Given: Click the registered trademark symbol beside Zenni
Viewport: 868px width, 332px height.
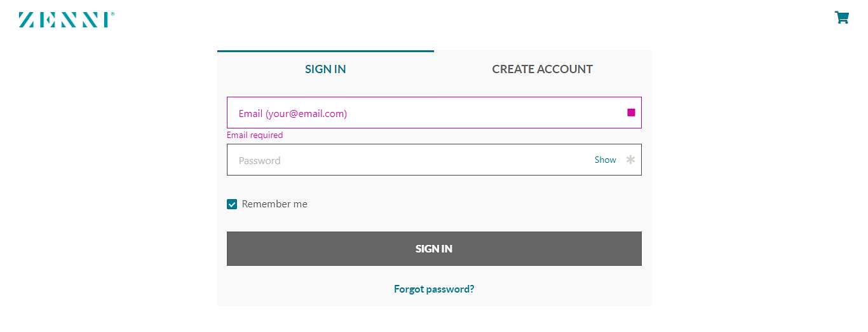Looking at the screenshot, I should 113,13.
